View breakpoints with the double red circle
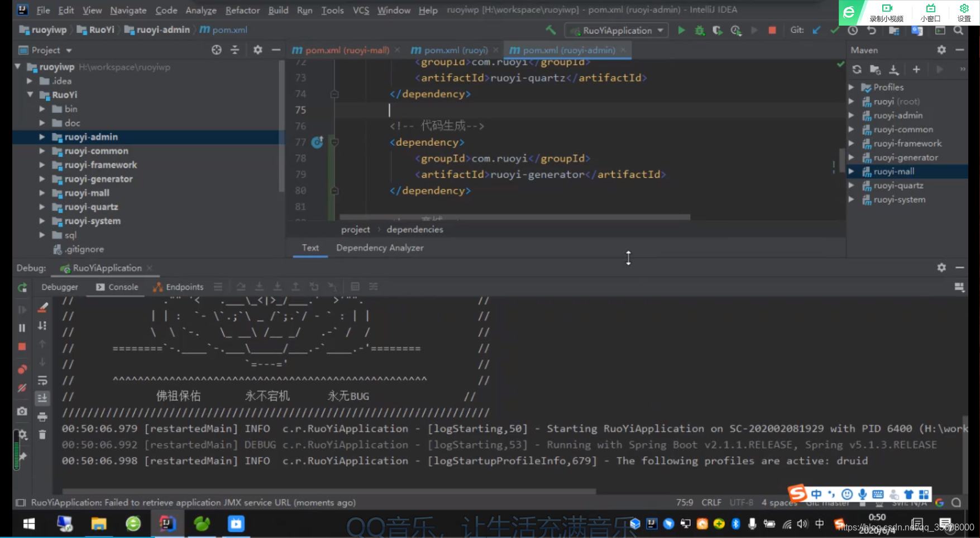 22,369
